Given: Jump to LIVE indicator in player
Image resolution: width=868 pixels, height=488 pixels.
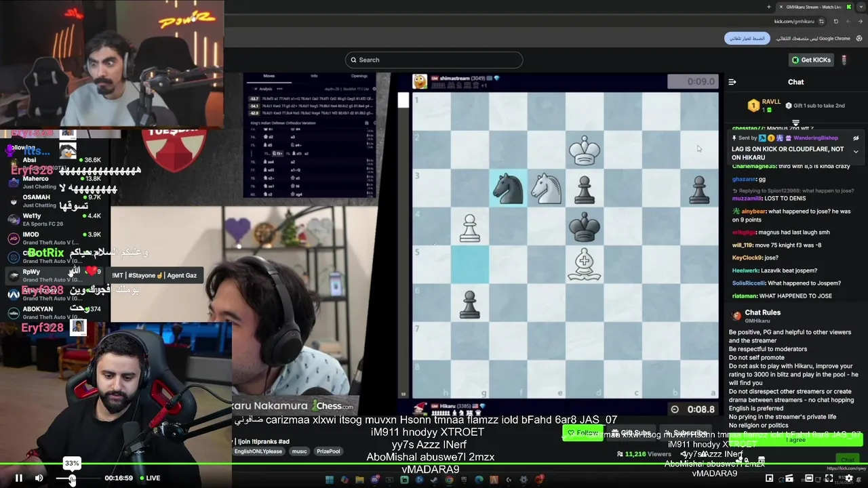Looking at the screenshot, I should click(x=150, y=478).
